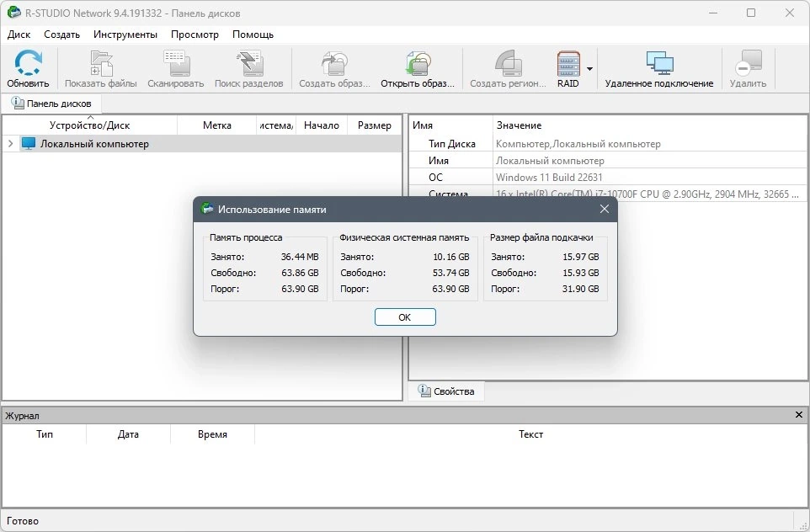Click the Готово status bar text
The image size is (810, 532).
(23, 521)
